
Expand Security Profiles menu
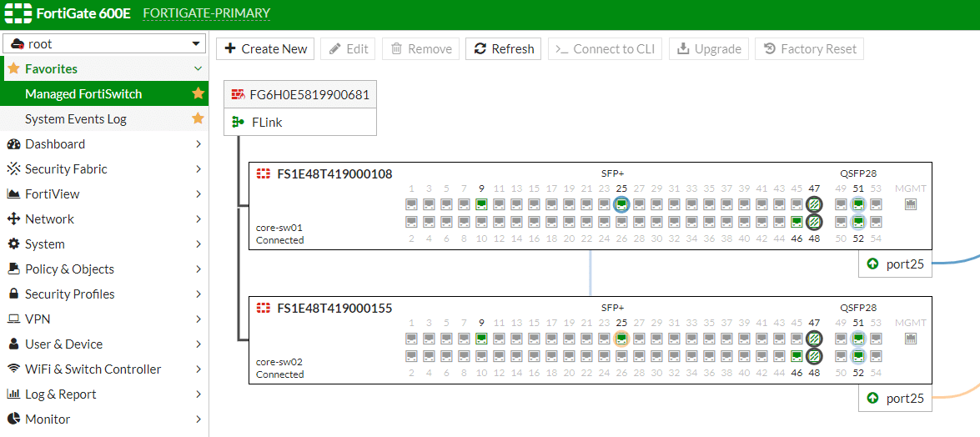point(104,294)
